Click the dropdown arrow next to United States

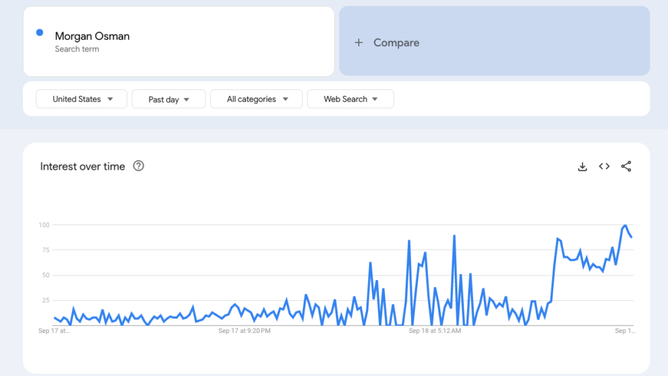coord(110,99)
